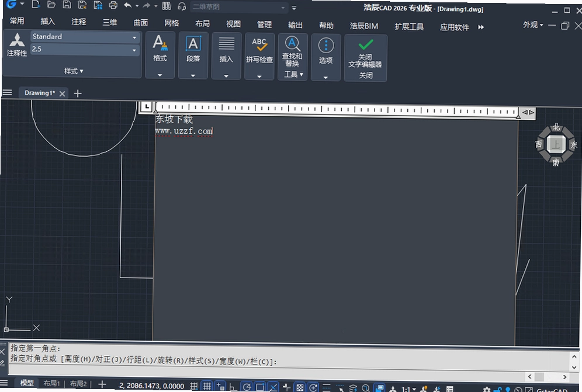The width and height of the screenshot is (582, 392).
Task: Toggle polar tracking in status bar
Action: [x=247, y=387]
